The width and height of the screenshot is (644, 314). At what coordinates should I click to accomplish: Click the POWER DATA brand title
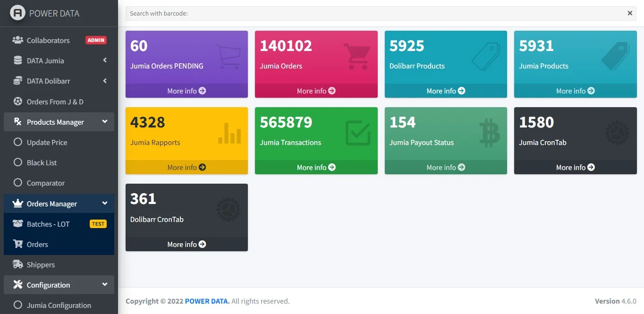click(x=54, y=13)
